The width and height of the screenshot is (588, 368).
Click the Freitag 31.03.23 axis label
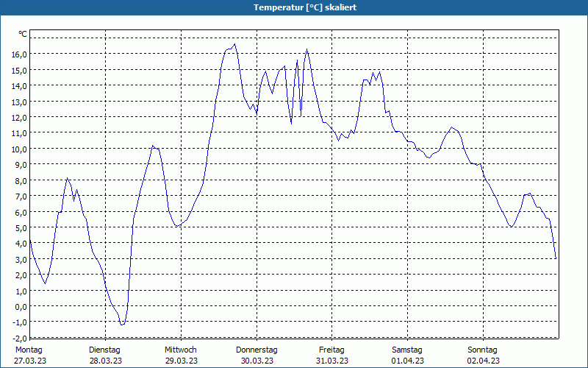pyautogui.click(x=332, y=355)
